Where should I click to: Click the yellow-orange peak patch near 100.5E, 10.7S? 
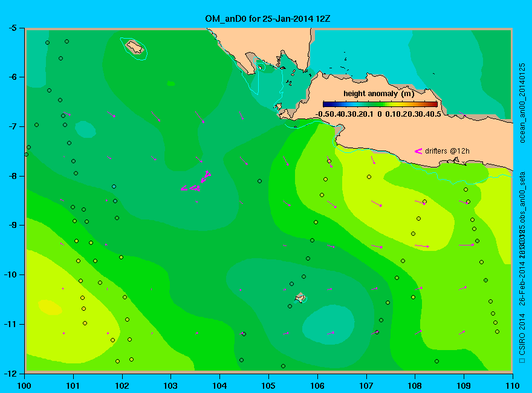coord(50,307)
